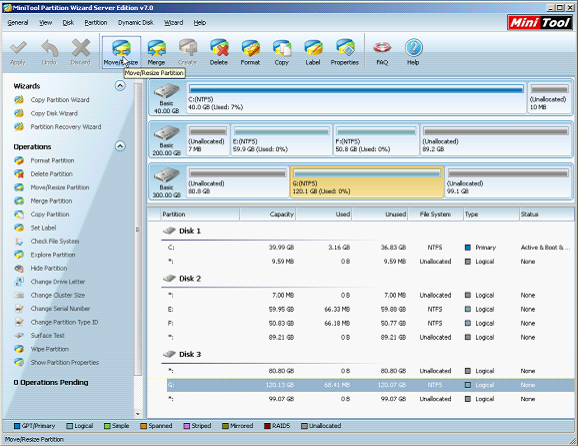578x446 pixels.
Task: Click sidebar scrollbar down arrow
Action: coord(138,414)
